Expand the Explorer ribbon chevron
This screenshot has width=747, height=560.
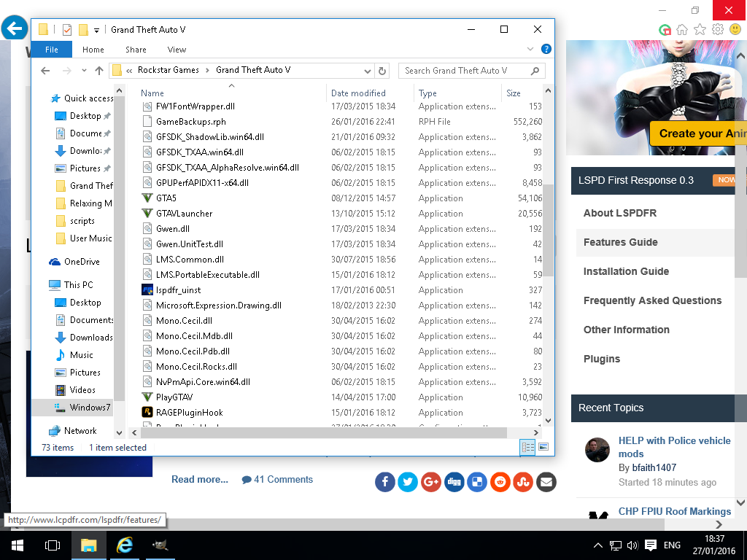point(530,49)
